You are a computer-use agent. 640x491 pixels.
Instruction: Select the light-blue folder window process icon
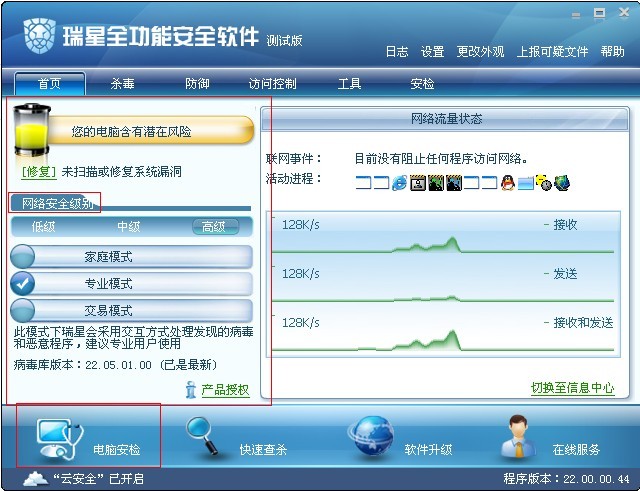click(x=526, y=183)
